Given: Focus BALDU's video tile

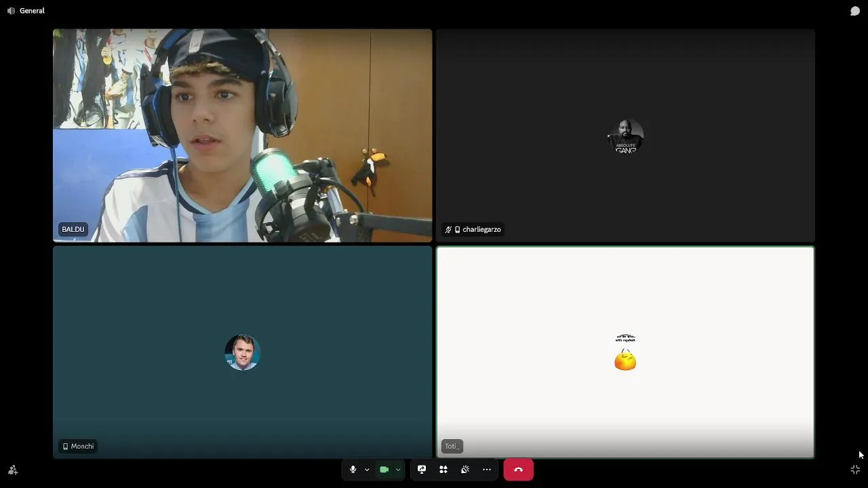Looking at the screenshot, I should point(243,136).
